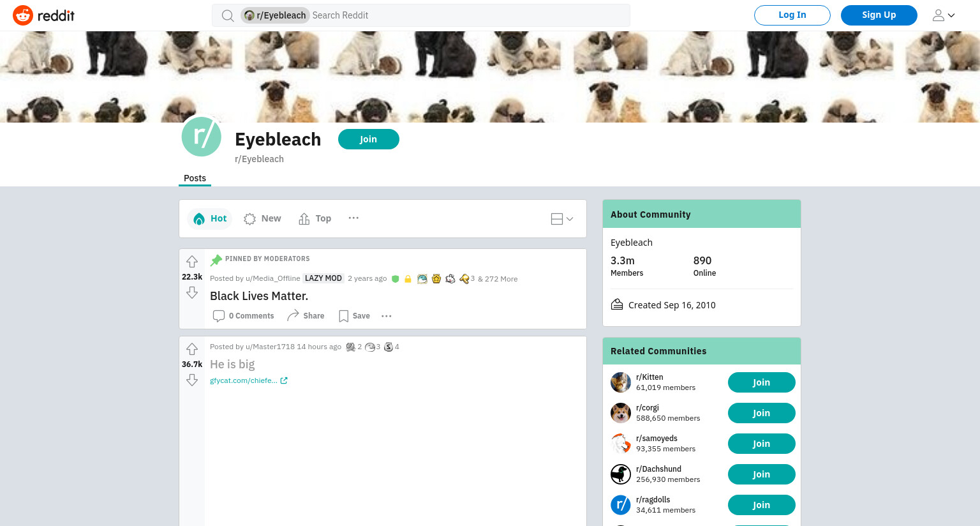Viewport: 980px width, 526px height.
Task: Sort posts by Top
Action: pyautogui.click(x=315, y=218)
